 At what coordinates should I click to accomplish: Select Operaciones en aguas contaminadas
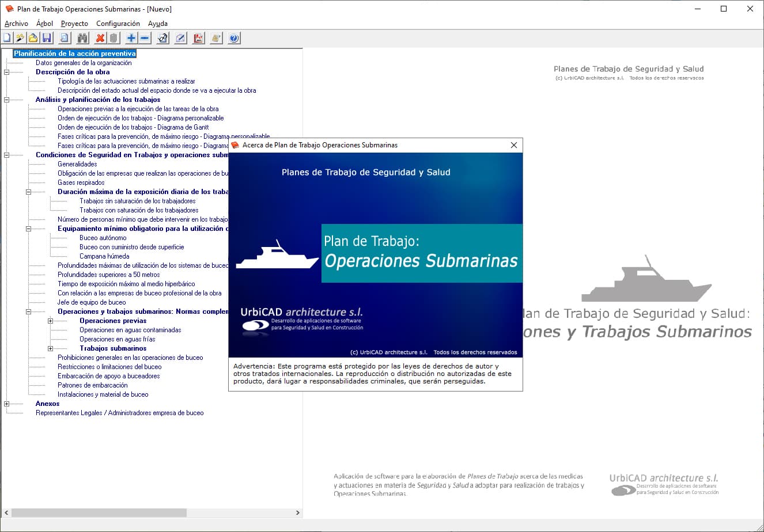tap(130, 330)
